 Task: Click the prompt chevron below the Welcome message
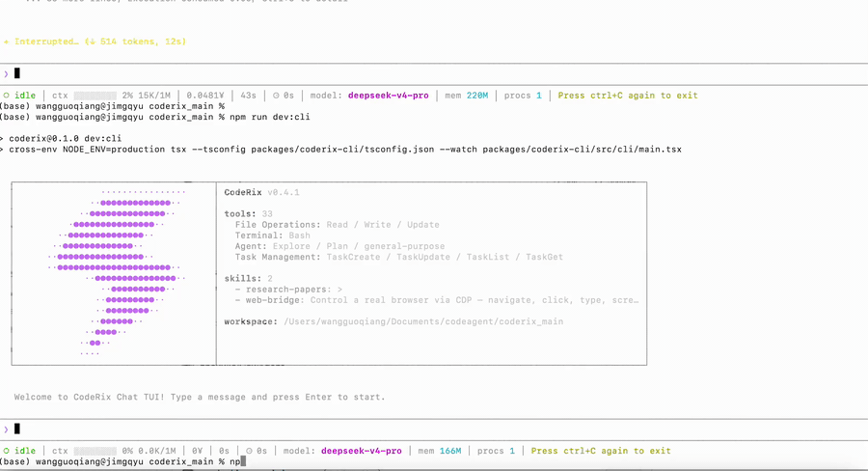(x=6, y=429)
